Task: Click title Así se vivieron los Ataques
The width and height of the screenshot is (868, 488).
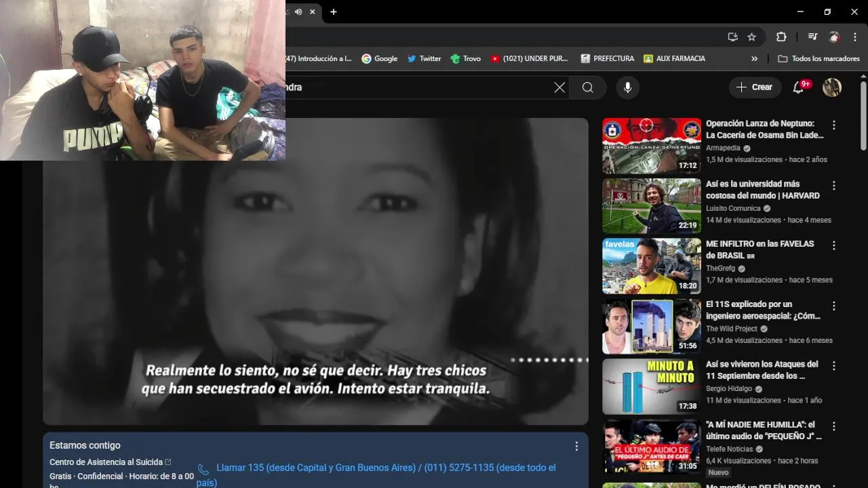Action: (x=762, y=370)
